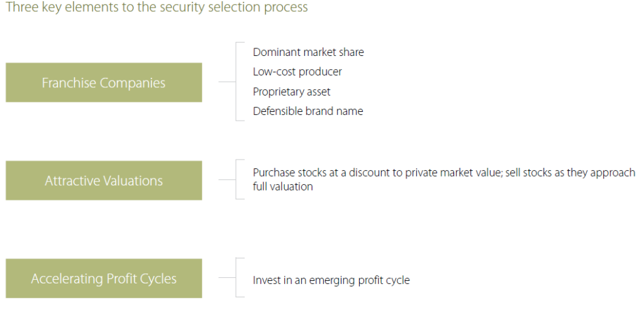The image size is (644, 318).
Task: Click the Proprietary asset text
Action: (292, 92)
